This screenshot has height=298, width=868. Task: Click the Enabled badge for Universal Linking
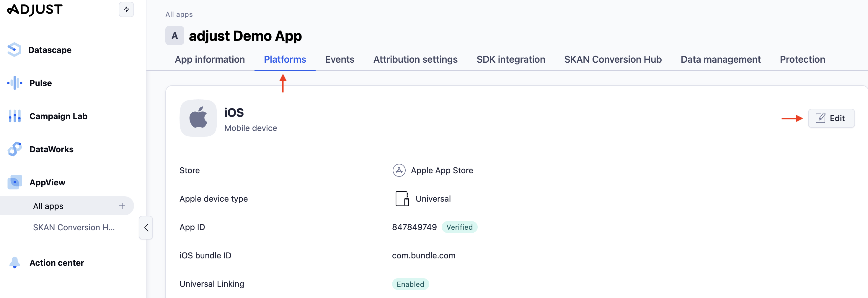(x=410, y=284)
